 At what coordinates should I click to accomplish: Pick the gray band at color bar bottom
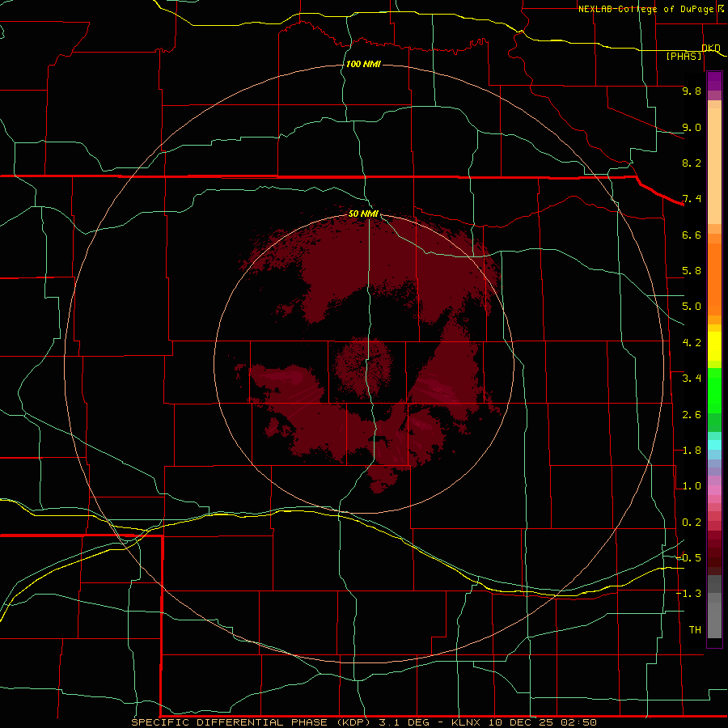tap(714, 606)
